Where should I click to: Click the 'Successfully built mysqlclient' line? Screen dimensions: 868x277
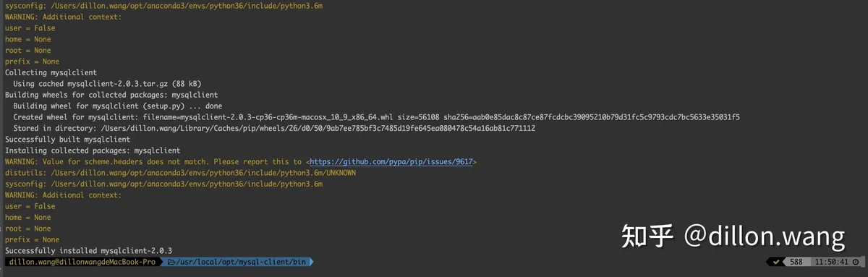point(67,140)
